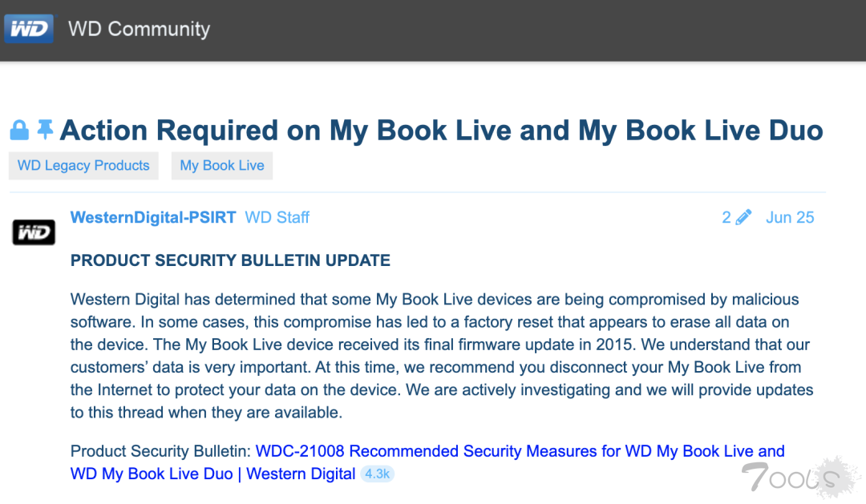
Task: Click the 4.3k link click counter badge
Action: point(377,474)
